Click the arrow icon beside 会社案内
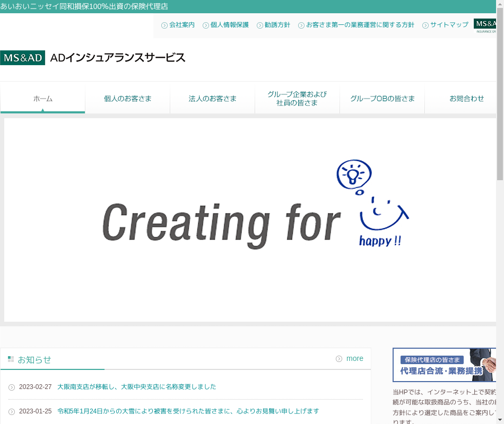The height and width of the screenshot is (424, 504). [x=164, y=25]
